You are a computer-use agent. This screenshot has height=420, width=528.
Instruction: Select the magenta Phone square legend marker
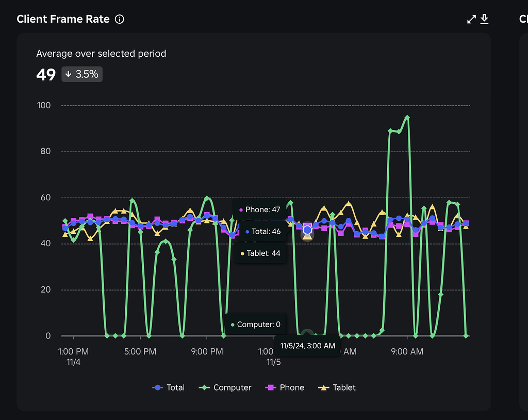[270, 387]
